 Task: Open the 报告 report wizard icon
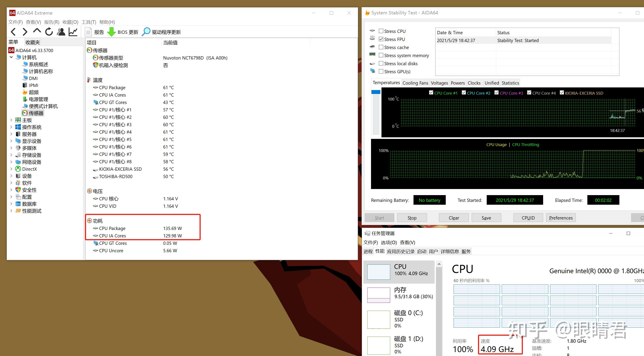click(88, 32)
